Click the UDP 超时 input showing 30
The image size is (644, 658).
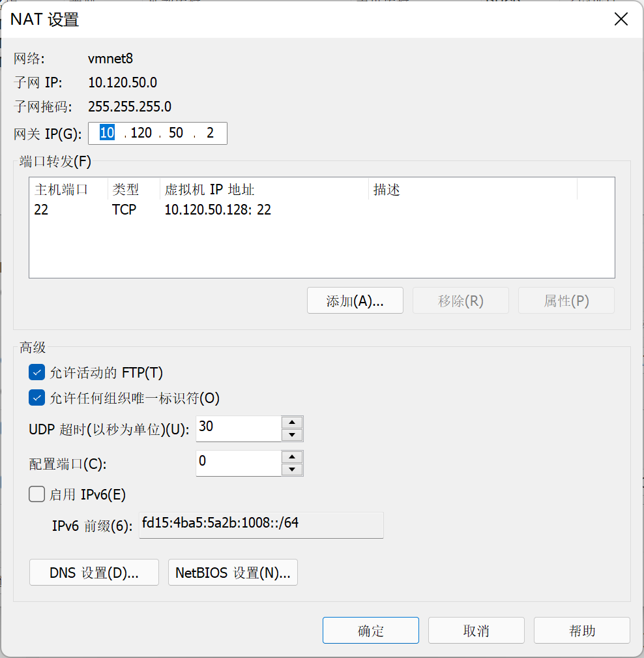click(x=239, y=428)
